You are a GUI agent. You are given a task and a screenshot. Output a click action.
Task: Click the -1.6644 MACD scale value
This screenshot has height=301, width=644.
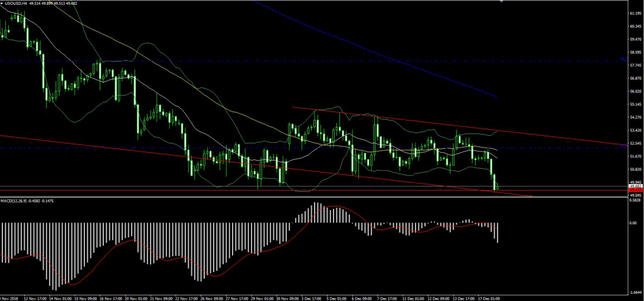coord(634,292)
